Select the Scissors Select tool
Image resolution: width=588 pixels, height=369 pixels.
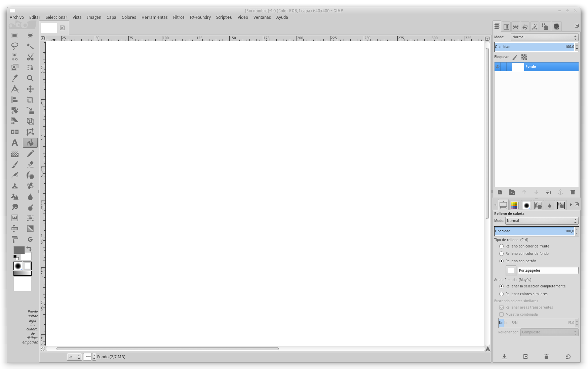click(x=30, y=57)
